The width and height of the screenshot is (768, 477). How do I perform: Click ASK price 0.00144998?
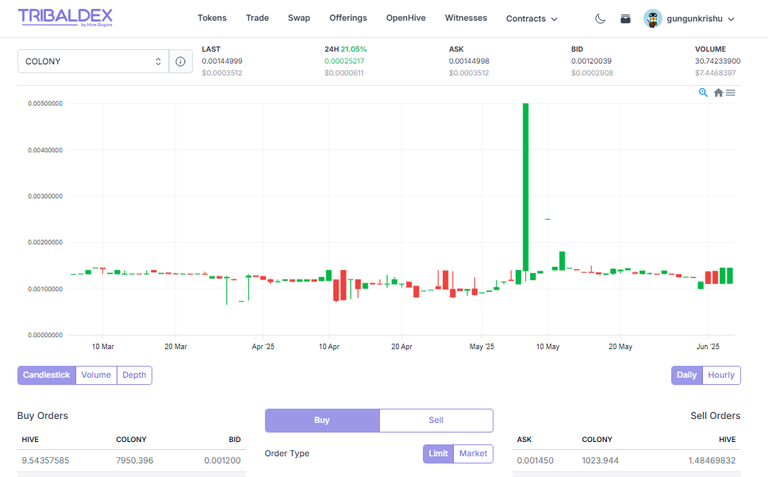point(469,61)
